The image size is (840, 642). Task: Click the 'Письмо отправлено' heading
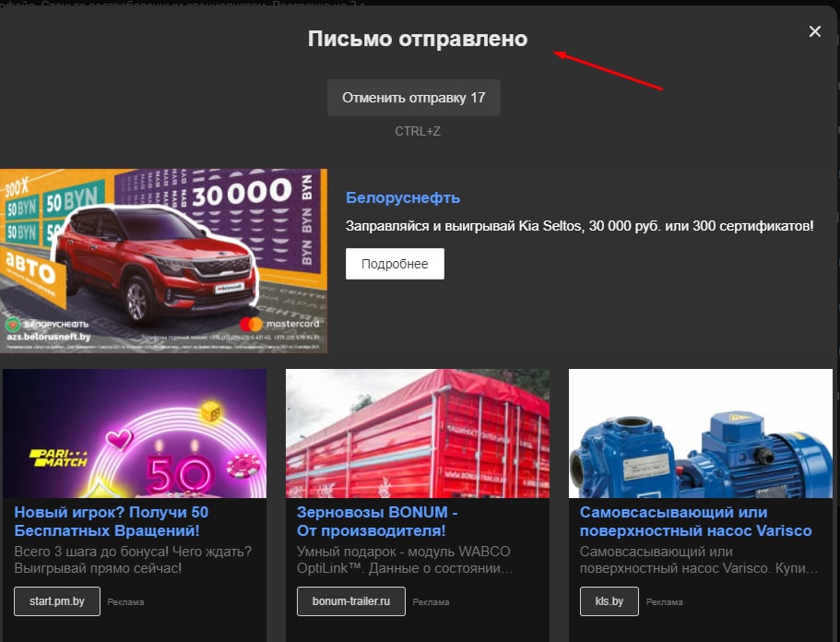(x=418, y=39)
